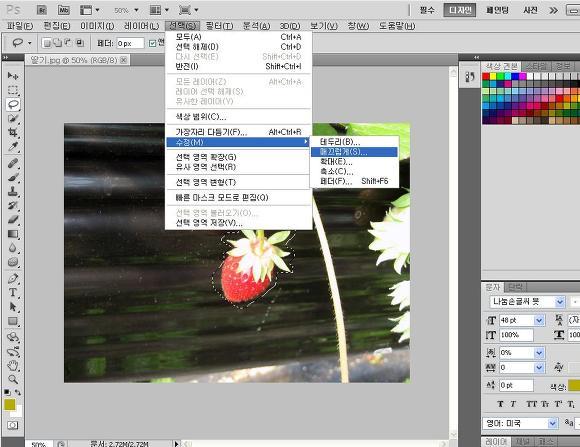The width and height of the screenshot is (580, 447).
Task: Switch to the 사진 workspace
Action: [530, 10]
